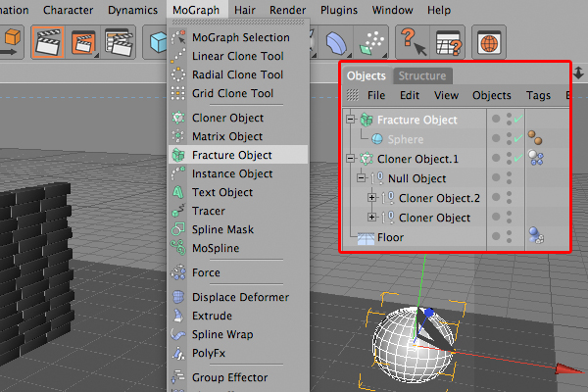Click the particle emitter dots icon
The height and width of the screenshot is (392, 588).
[x=372, y=43]
